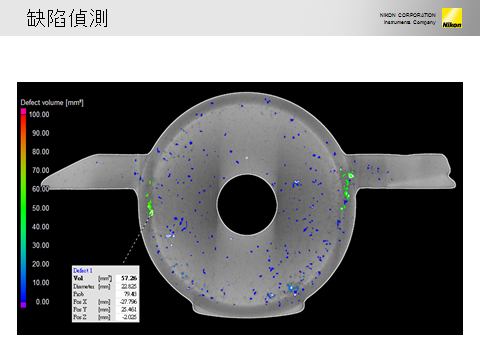Image resolution: width=480 pixels, height=360 pixels.
Task: Click the Pos X row label
Action: pos(80,302)
